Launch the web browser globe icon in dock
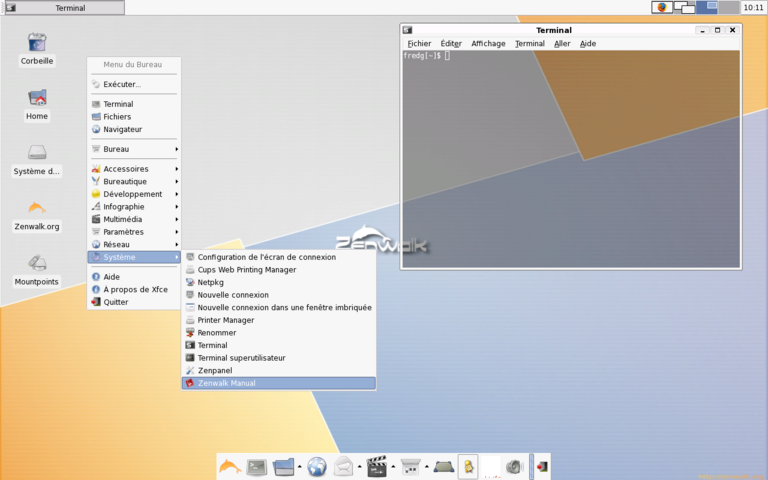The width and height of the screenshot is (768, 480). tap(317, 467)
